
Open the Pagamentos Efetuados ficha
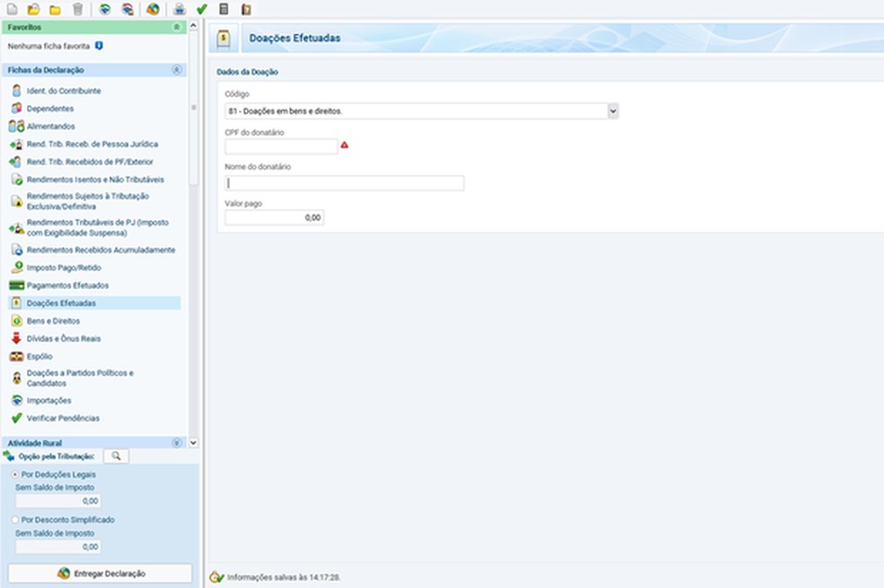pos(67,285)
